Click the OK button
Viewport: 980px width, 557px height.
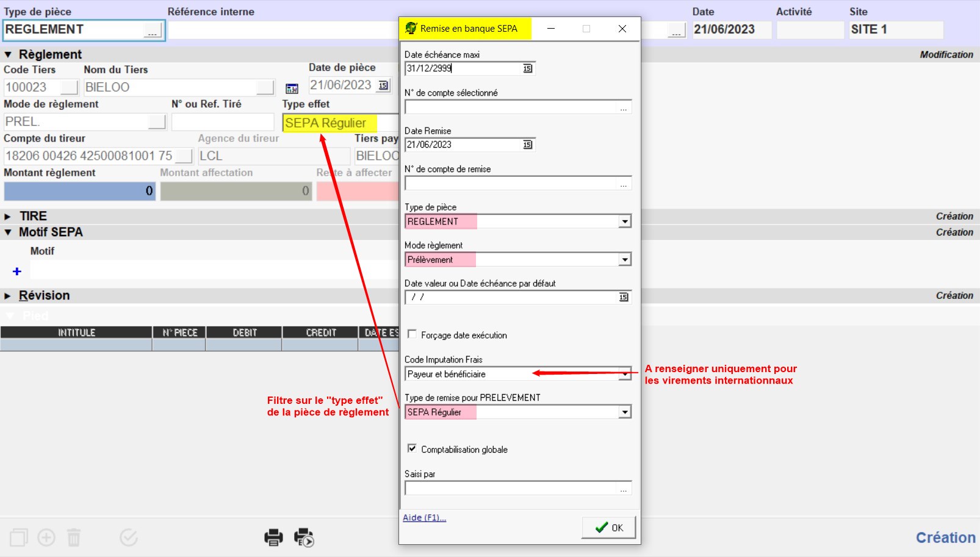(x=608, y=528)
